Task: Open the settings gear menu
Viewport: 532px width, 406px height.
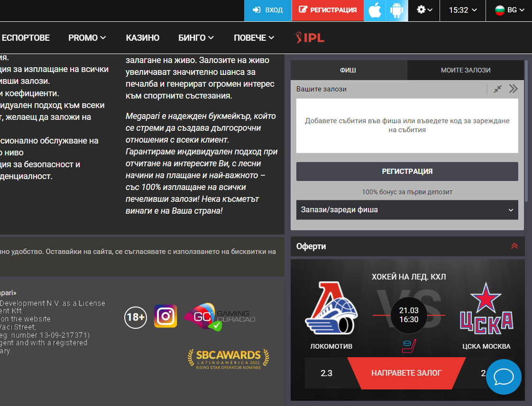Action: pyautogui.click(x=424, y=10)
